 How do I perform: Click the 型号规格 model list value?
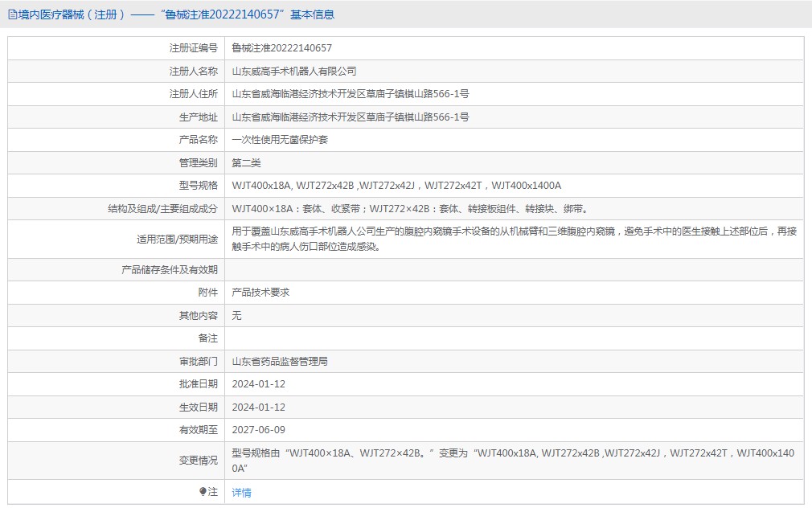[396, 186]
